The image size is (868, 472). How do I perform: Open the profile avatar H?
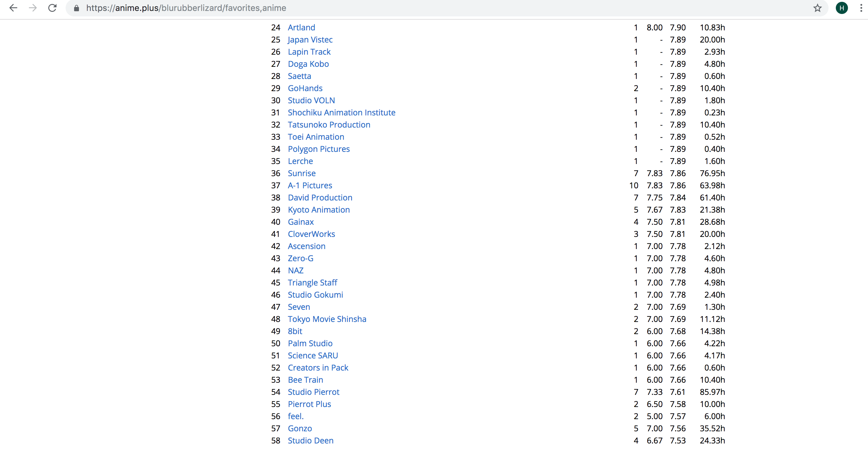pos(841,8)
